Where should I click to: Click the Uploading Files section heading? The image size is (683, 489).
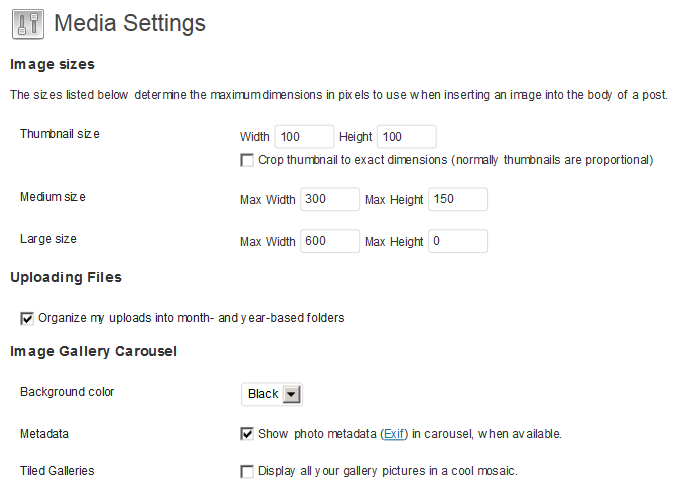pos(66,277)
